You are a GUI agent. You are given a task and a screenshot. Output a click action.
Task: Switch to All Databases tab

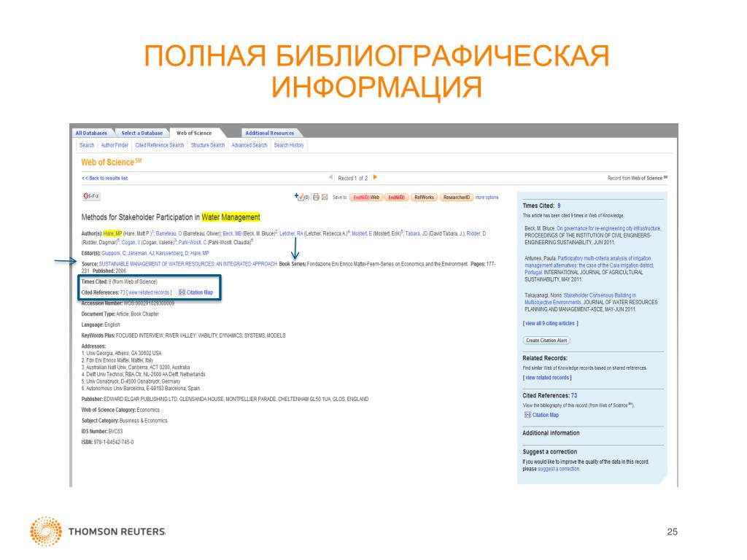coord(91,133)
